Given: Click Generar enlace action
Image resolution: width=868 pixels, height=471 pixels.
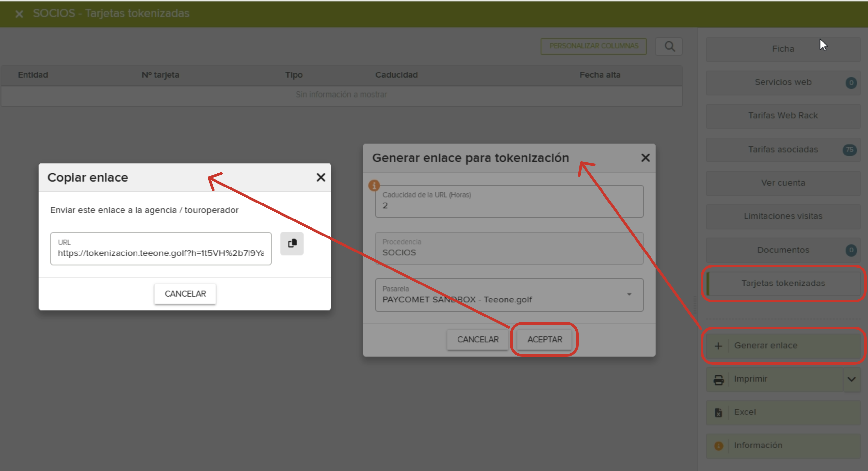Looking at the screenshot, I should (x=783, y=346).
